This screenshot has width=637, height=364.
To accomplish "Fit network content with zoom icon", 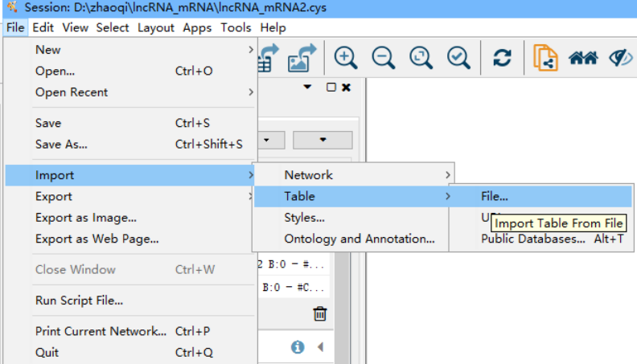I will 421,58.
